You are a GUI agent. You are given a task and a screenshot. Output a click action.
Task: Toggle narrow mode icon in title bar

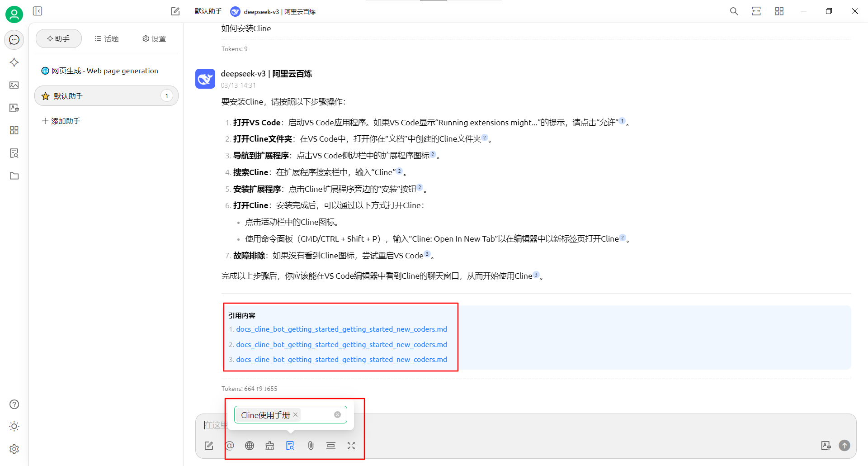(x=756, y=11)
